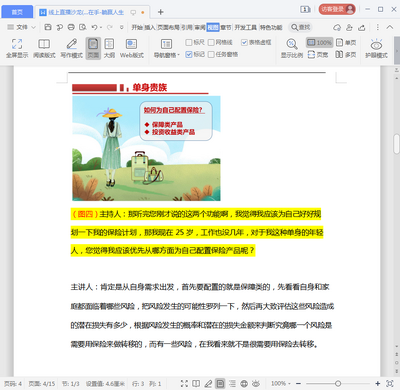The width and height of the screenshot is (400, 390).
Task: Enable Eye Protection Mode (护眼模式)
Action: pyautogui.click(x=376, y=48)
